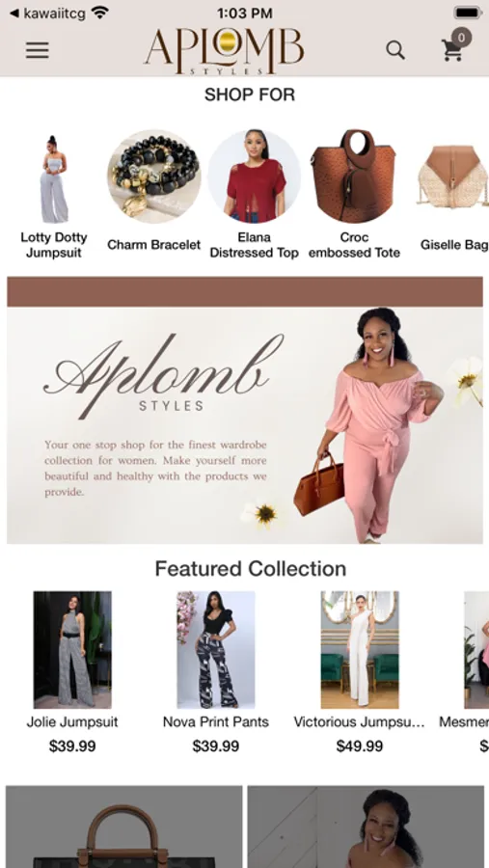Select Elana Distressed Top circle image

point(255,176)
